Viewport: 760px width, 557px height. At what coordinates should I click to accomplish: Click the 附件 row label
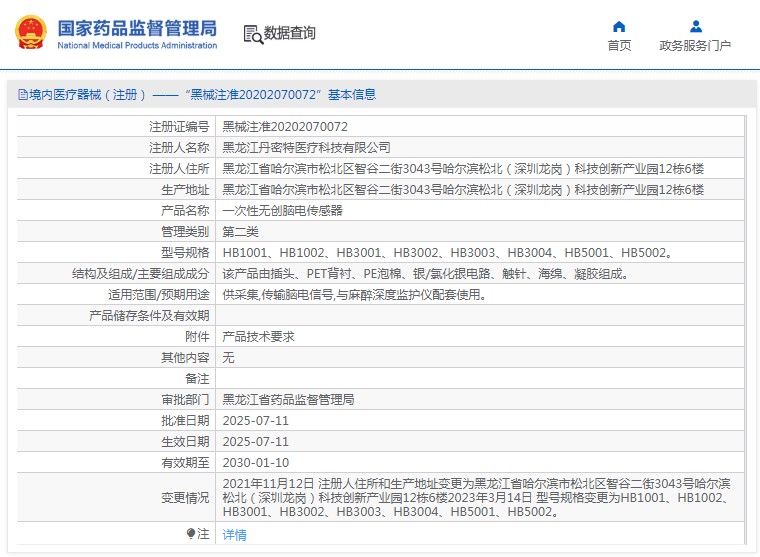coord(197,336)
